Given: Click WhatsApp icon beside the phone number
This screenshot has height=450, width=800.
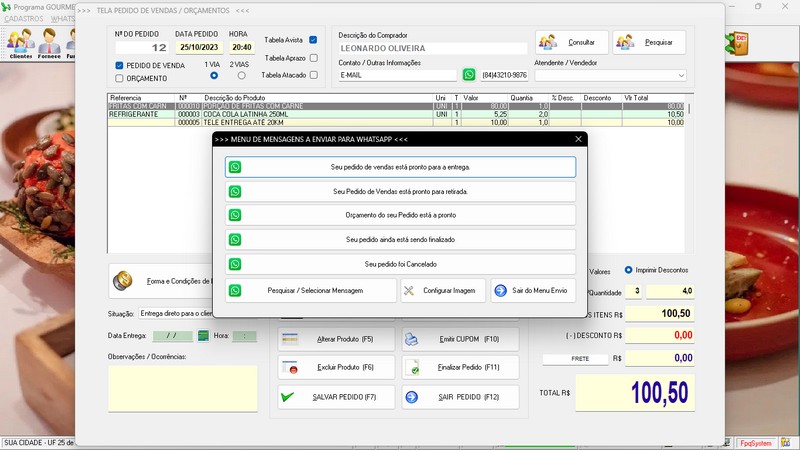Looking at the screenshot, I should (x=469, y=75).
